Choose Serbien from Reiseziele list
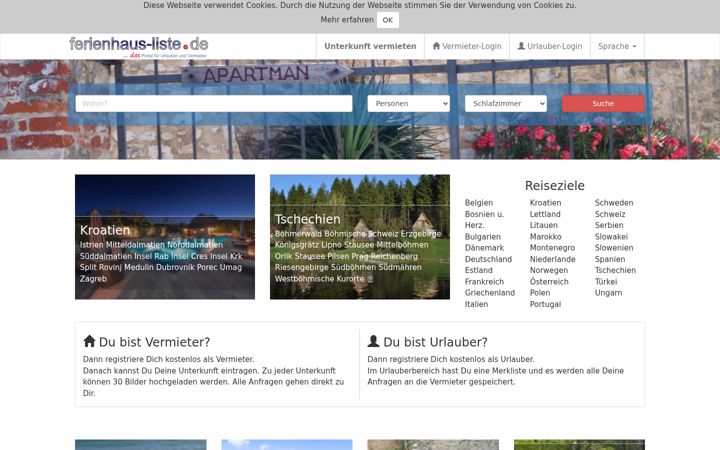 coord(609,225)
